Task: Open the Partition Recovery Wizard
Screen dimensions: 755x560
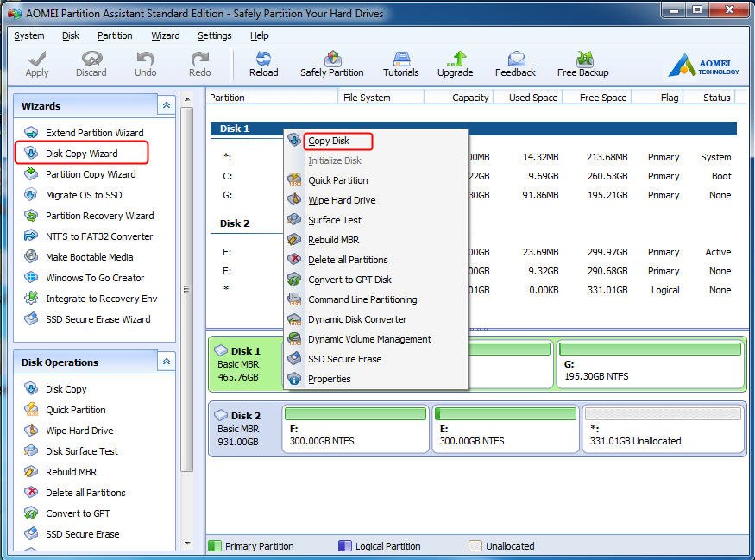Action: (x=89, y=216)
